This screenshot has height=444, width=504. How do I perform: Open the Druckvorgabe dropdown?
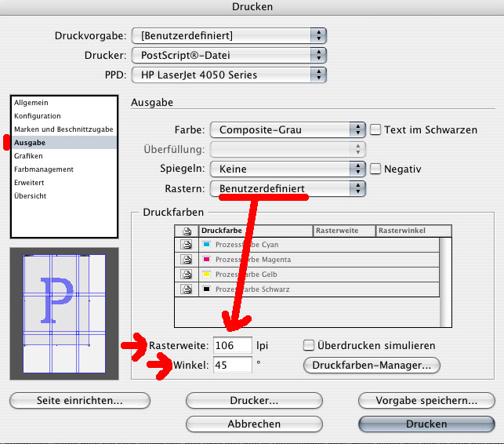pos(228,35)
